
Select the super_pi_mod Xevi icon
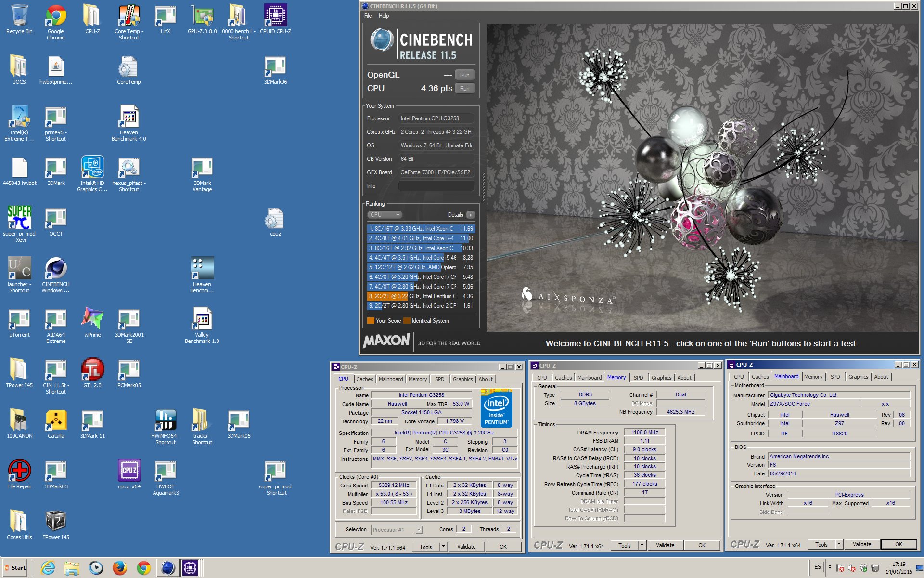[x=19, y=224]
